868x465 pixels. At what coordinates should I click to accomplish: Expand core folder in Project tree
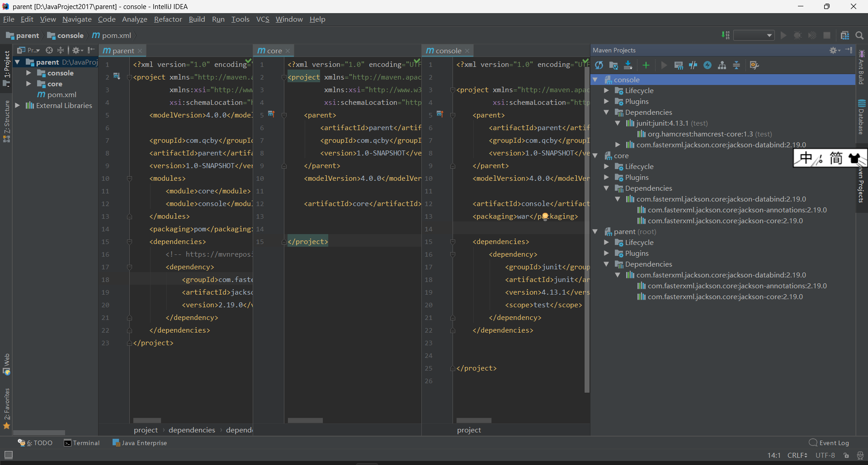point(28,84)
